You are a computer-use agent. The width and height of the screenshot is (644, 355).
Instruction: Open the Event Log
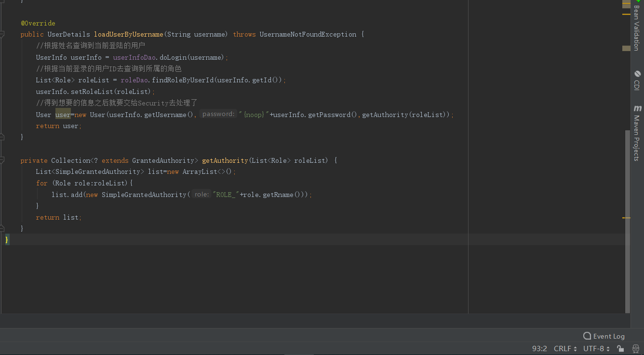tap(604, 336)
